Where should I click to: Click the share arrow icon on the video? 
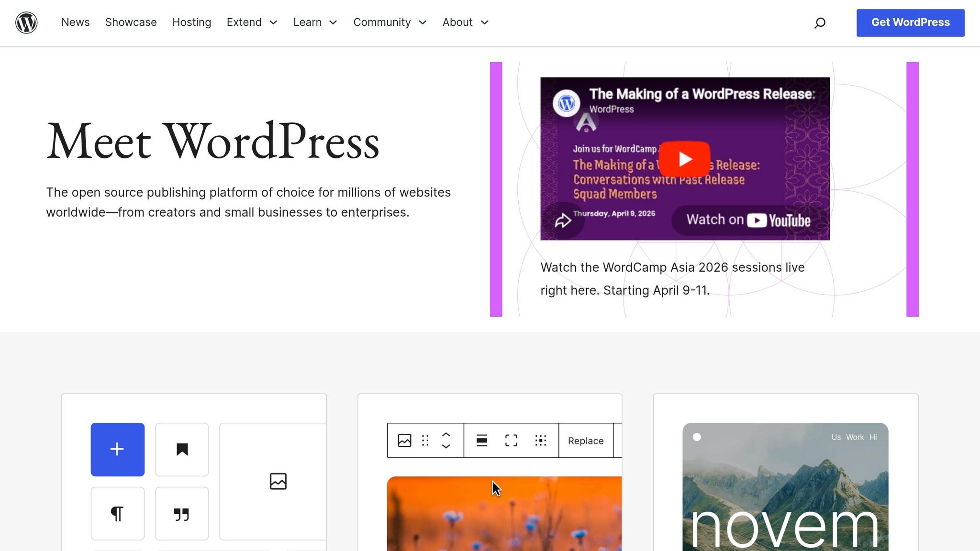pyautogui.click(x=563, y=220)
